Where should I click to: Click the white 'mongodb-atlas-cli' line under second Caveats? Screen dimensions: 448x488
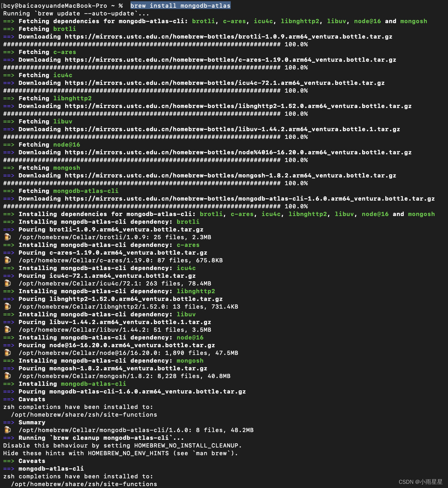click(51, 469)
